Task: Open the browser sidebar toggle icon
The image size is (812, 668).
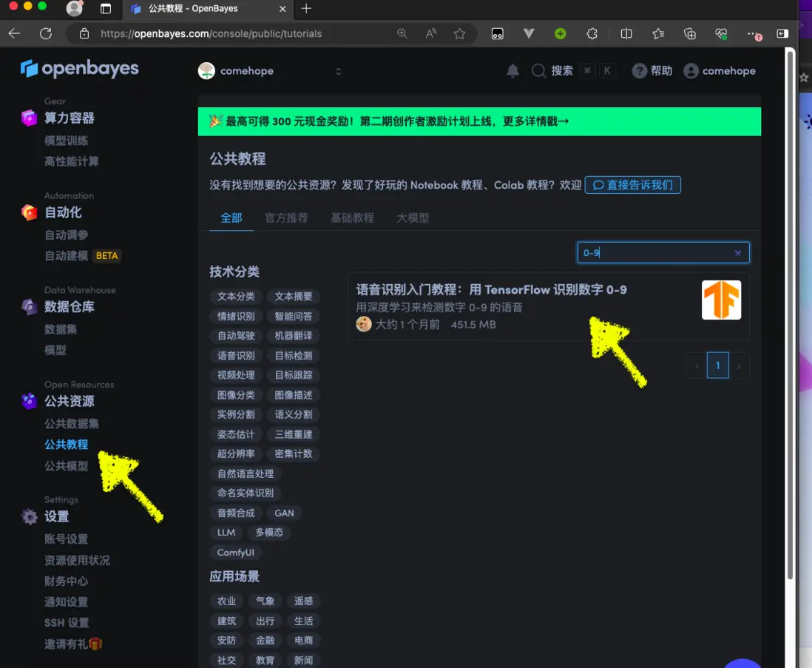Action: click(x=782, y=34)
